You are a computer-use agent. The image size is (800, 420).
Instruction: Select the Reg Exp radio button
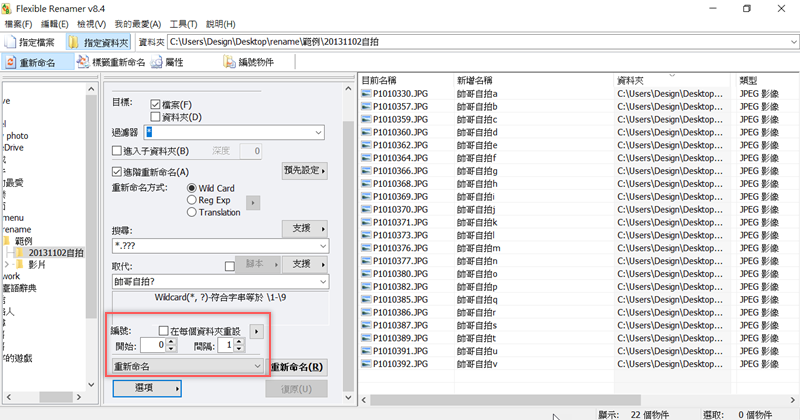[191, 200]
